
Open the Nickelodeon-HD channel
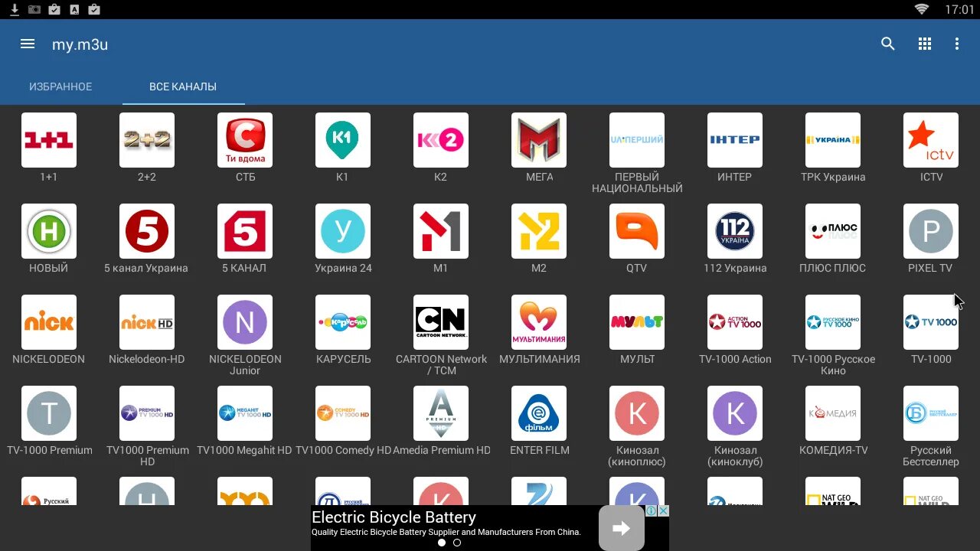(x=147, y=322)
